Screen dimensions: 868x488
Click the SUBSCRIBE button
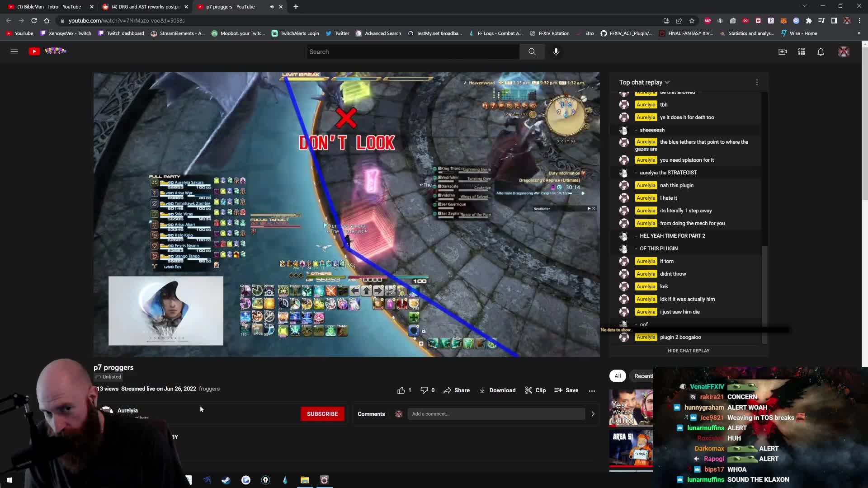322,413
